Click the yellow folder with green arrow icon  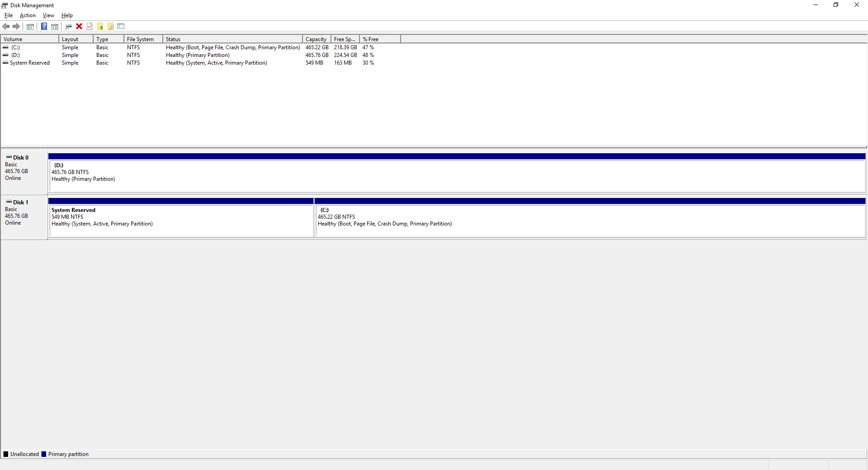click(100, 27)
